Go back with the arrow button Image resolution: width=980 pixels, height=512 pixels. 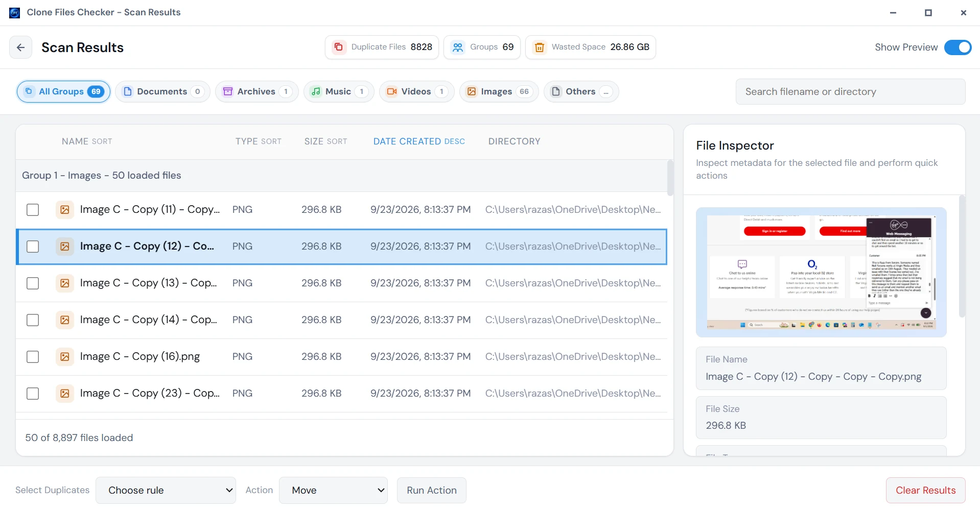20,47
